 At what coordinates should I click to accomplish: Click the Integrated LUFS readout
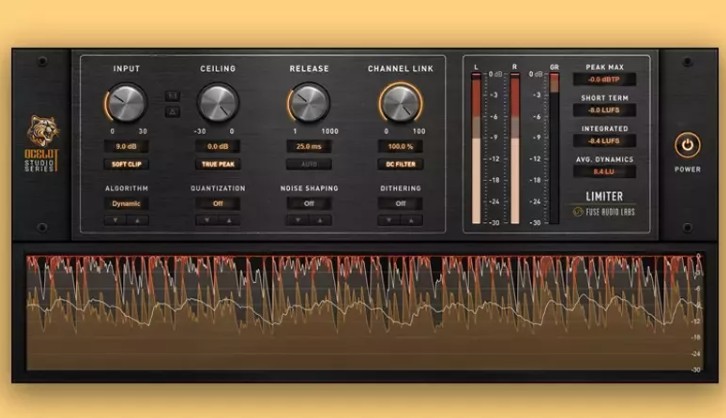click(x=604, y=141)
